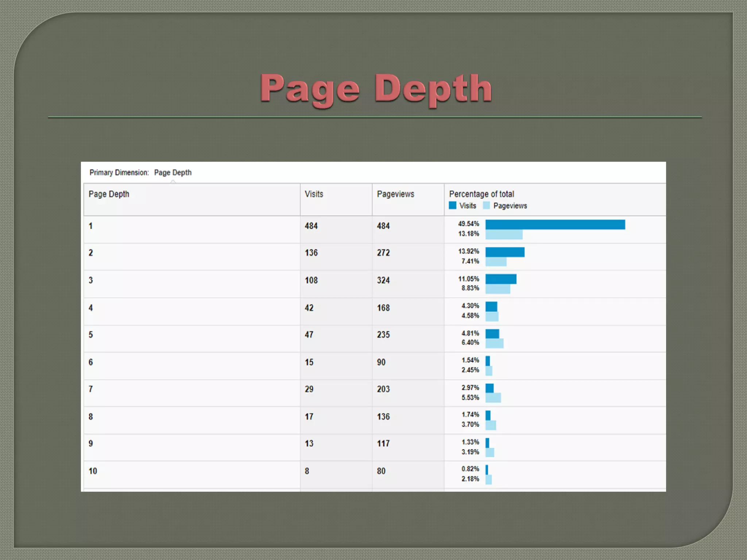
Task: Sort by the Pageviews column header
Action: coord(395,194)
